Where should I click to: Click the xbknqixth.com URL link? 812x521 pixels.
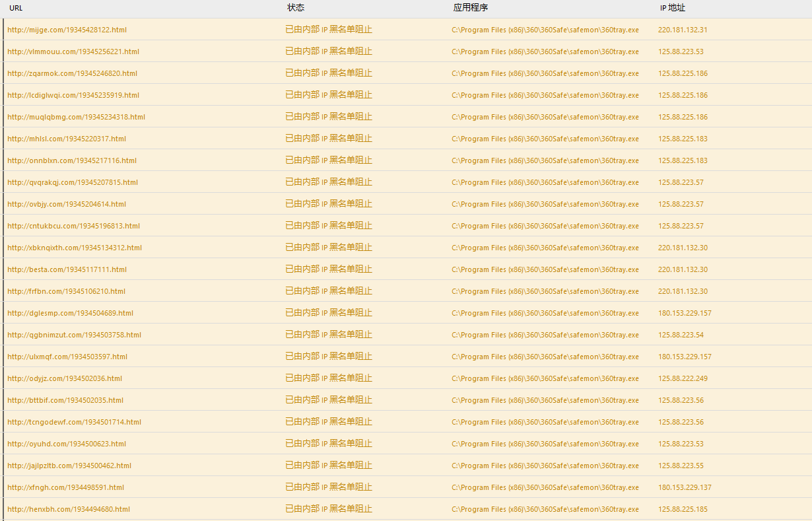[x=75, y=248]
